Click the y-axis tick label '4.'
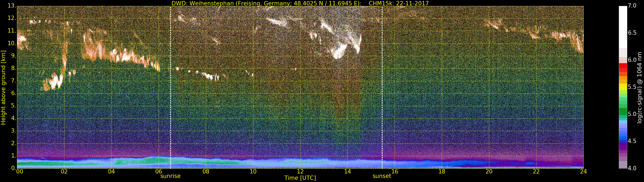 point(14,118)
